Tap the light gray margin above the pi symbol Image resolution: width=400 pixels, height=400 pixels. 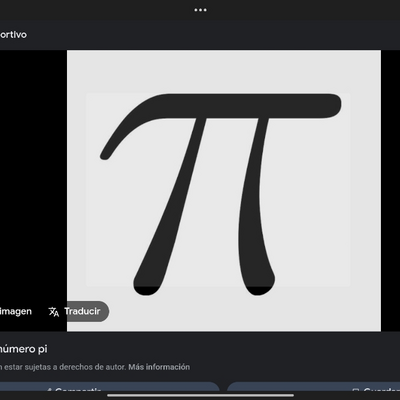tap(224, 72)
